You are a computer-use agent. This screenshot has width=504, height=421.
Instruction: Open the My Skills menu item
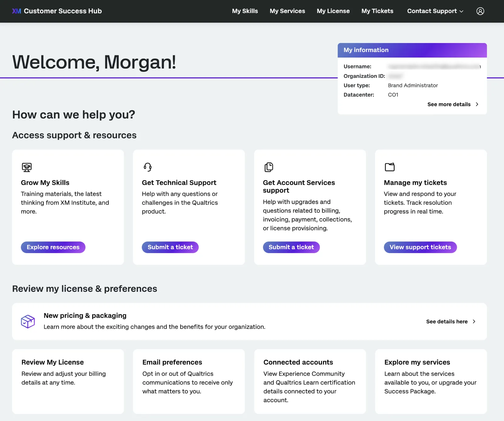click(x=245, y=11)
